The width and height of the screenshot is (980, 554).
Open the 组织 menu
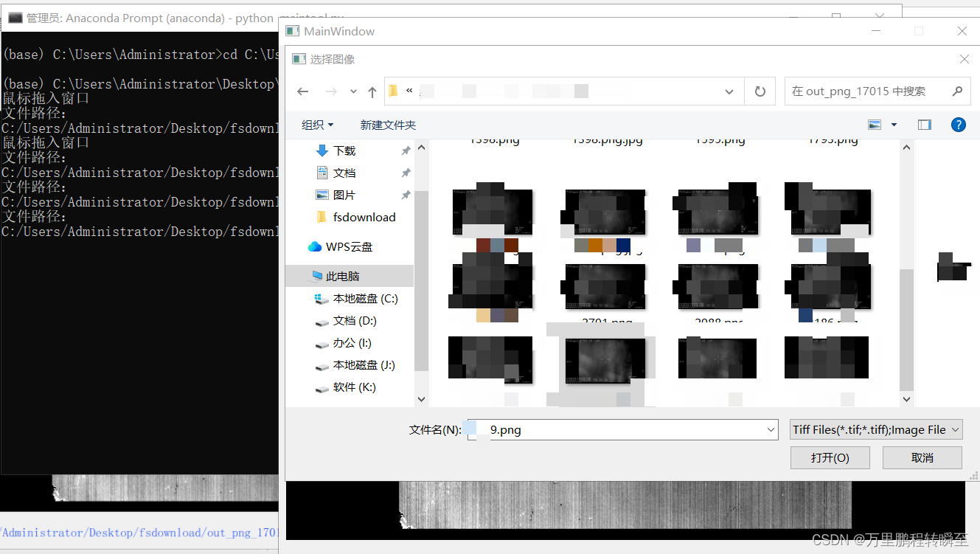click(317, 124)
